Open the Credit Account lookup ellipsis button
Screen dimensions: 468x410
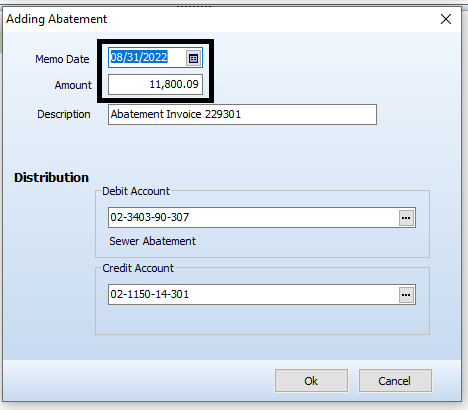(x=406, y=295)
